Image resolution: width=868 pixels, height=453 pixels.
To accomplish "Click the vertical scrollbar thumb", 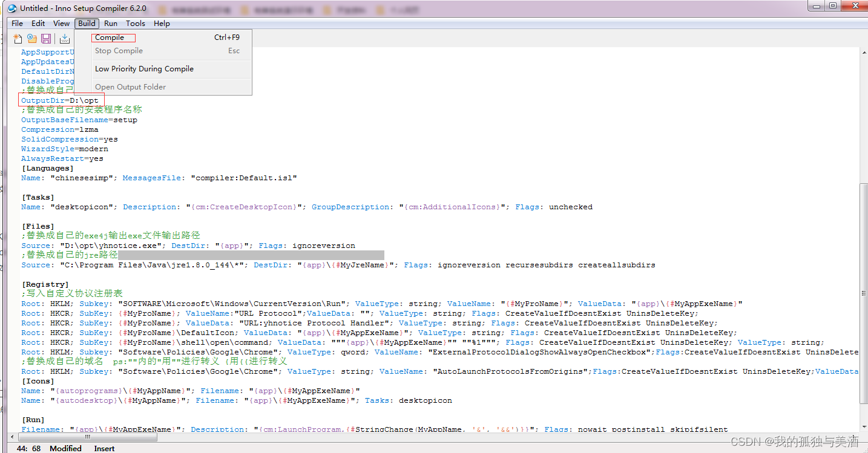I will (863, 292).
